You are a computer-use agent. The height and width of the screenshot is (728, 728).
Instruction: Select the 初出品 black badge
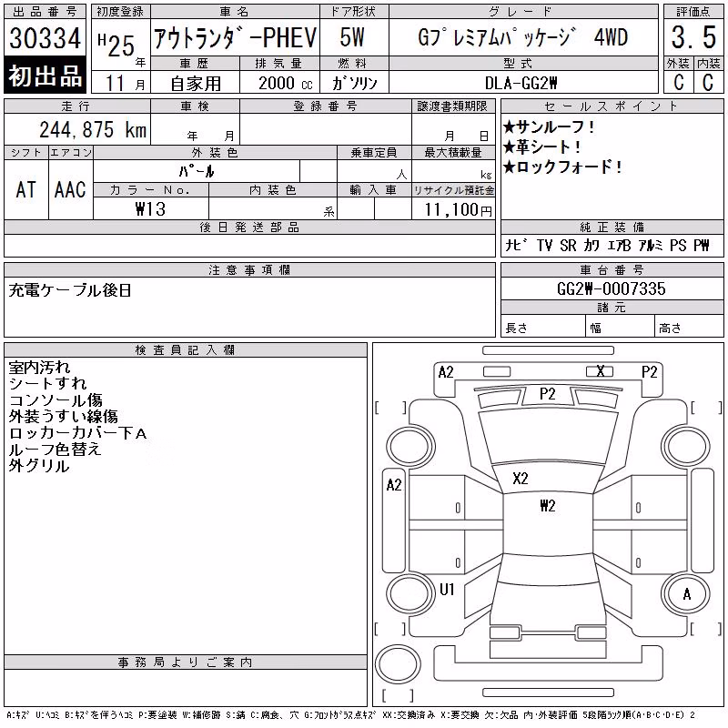click(45, 76)
